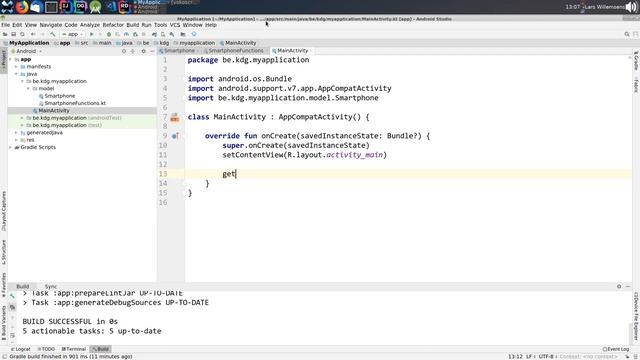Expand the manifests folder

(x=16, y=67)
